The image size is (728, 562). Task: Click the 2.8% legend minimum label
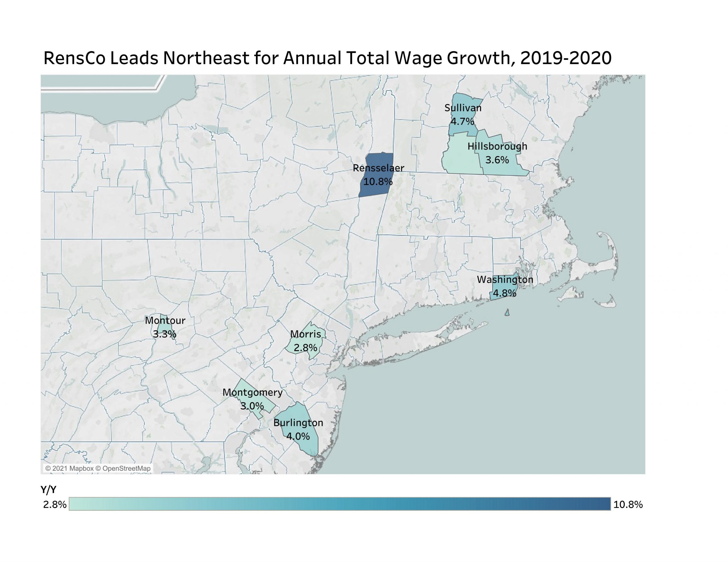point(55,504)
